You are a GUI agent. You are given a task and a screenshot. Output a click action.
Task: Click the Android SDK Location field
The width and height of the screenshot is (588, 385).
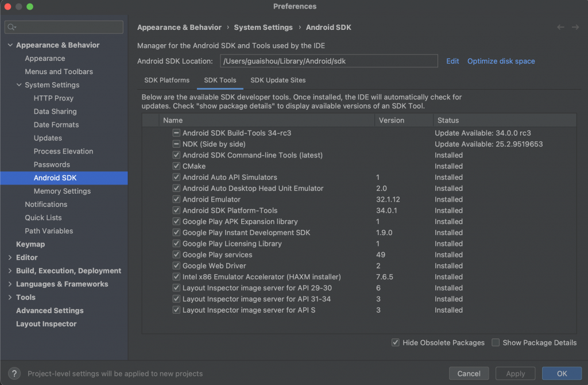(x=329, y=61)
